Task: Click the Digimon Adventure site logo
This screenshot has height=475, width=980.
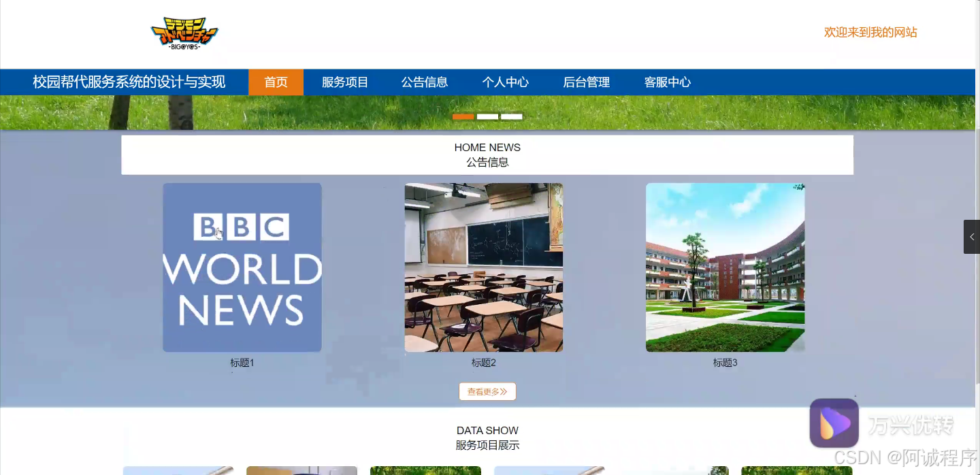Action: click(184, 34)
